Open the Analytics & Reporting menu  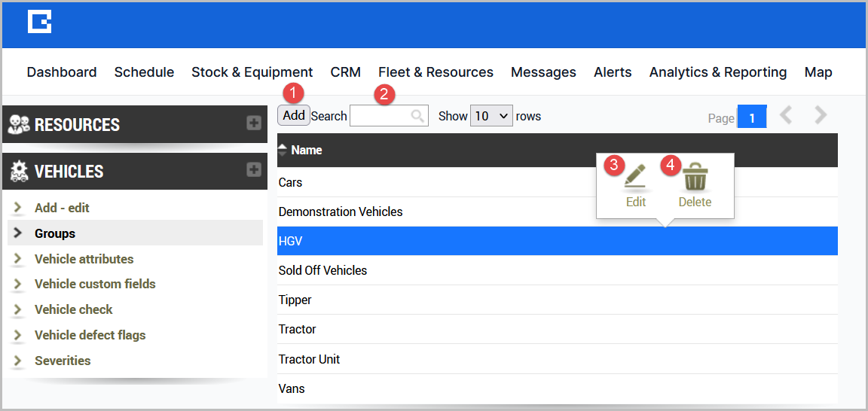point(717,72)
